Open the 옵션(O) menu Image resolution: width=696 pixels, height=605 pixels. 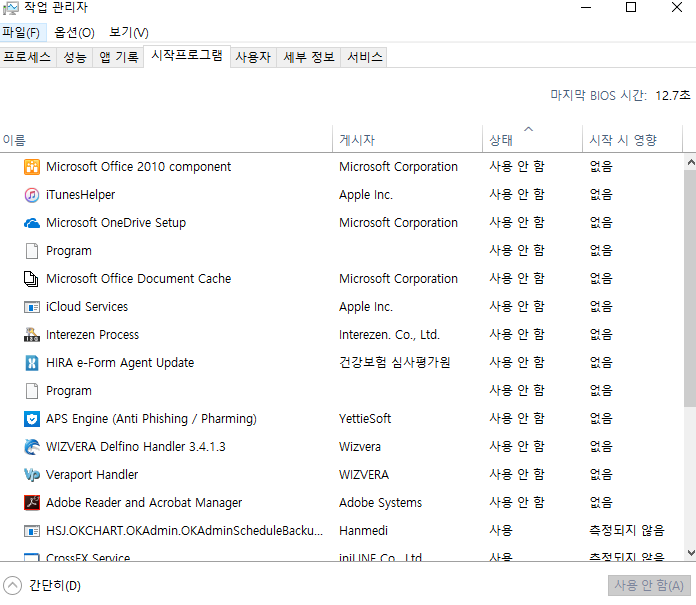click(74, 32)
